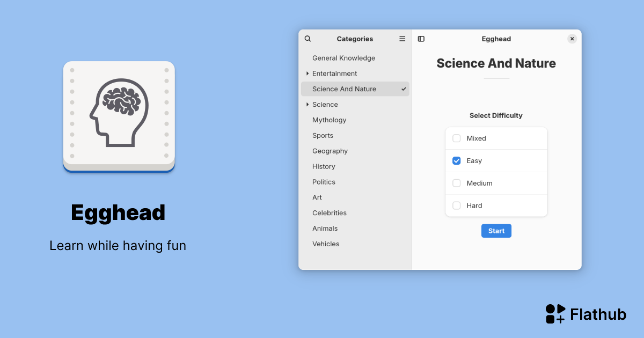644x338 pixels.
Task: Enable the Mixed difficulty
Action: coord(457,138)
